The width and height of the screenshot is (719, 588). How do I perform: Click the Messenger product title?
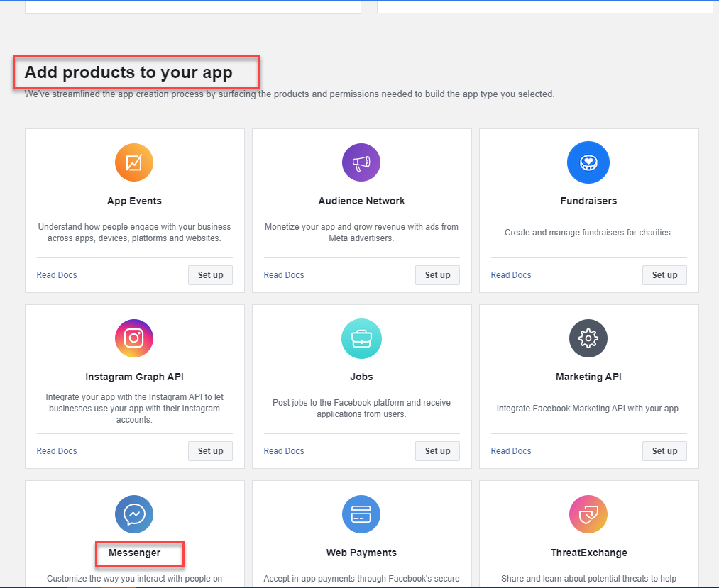pos(135,553)
